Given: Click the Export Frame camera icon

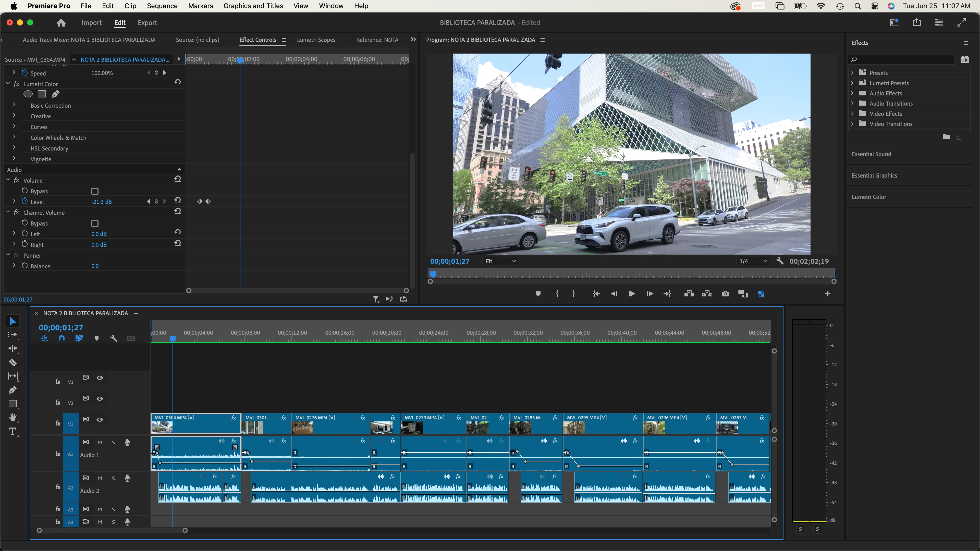Looking at the screenshot, I should tap(725, 294).
